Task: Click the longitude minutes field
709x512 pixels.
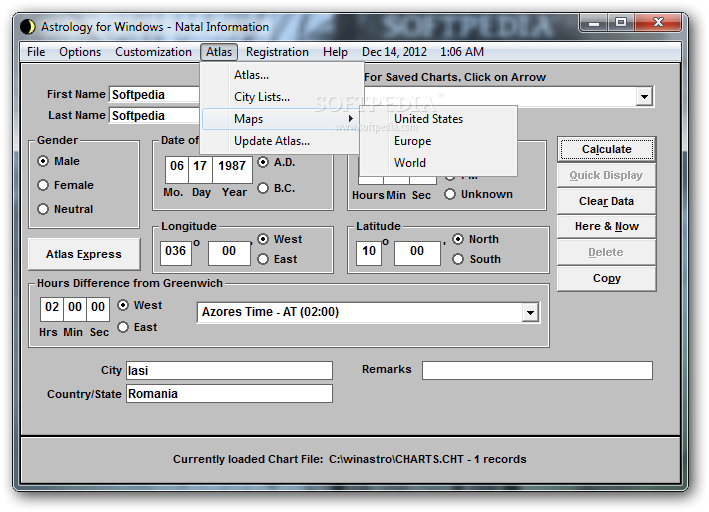Action: (x=229, y=251)
